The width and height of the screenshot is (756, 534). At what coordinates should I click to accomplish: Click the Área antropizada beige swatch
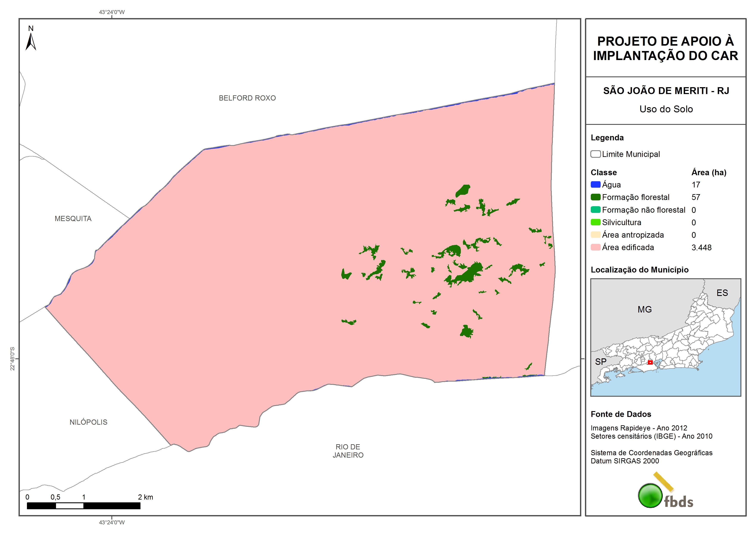(x=595, y=235)
